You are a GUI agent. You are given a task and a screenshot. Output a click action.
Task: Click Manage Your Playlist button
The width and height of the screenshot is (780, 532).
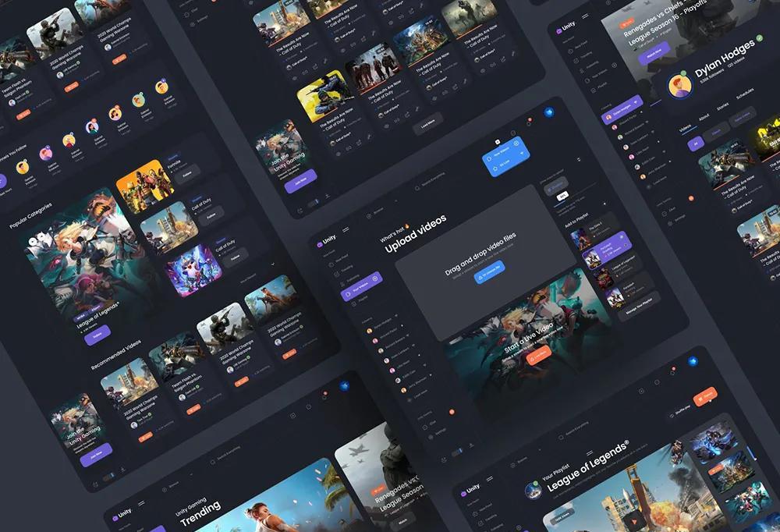coord(639,305)
